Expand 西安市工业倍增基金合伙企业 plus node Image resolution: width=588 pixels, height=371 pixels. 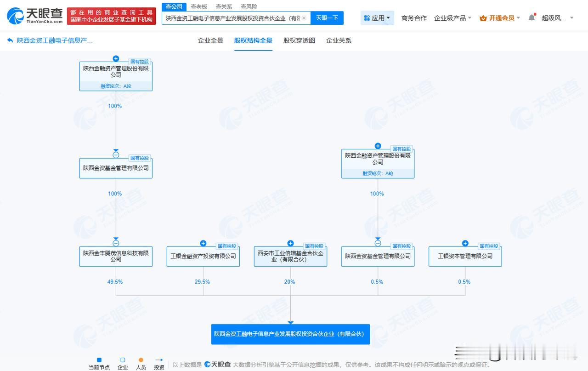click(x=290, y=243)
